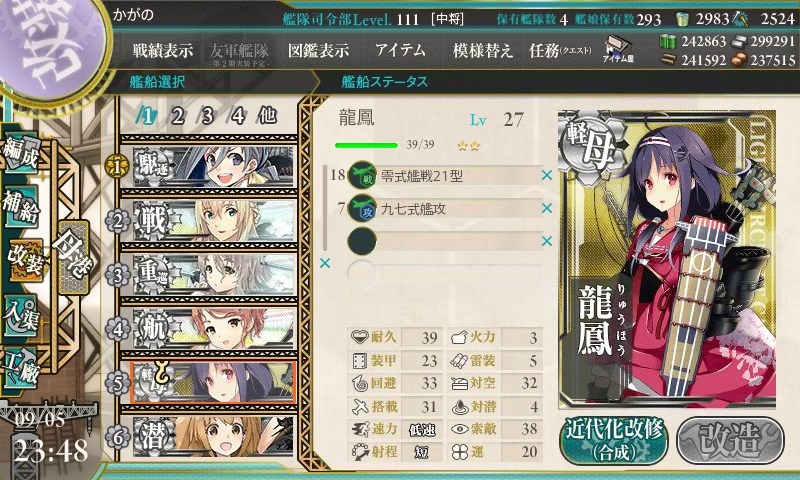The image size is (800, 480).
Task: Click the 九七式艦攻 torpedo bomber icon
Action: point(362,209)
